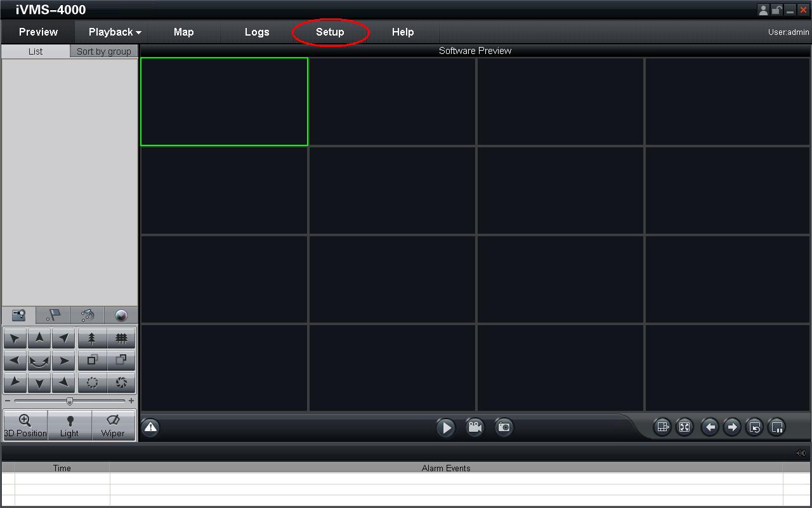This screenshot has width=812, height=508.
Task: Select the List tab in camera panel
Action: point(36,51)
